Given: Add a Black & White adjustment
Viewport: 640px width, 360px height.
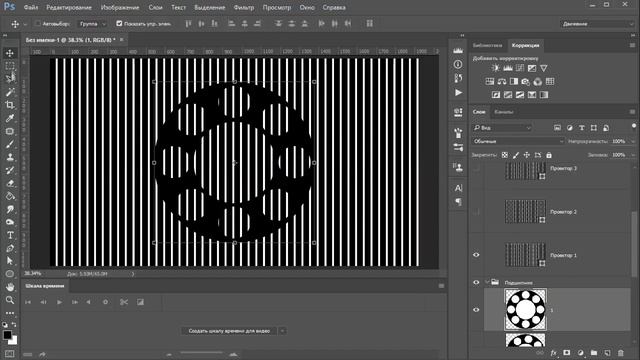Looking at the screenshot, I should pos(514,82).
